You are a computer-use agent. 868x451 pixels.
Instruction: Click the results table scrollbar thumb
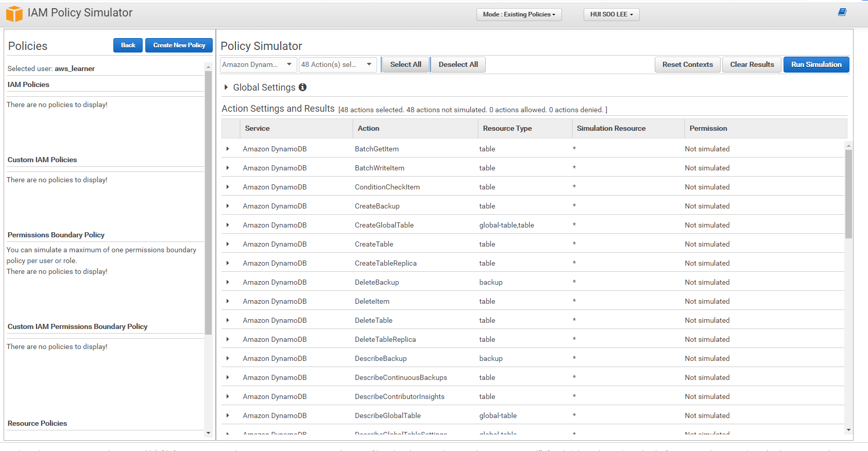tap(848, 194)
